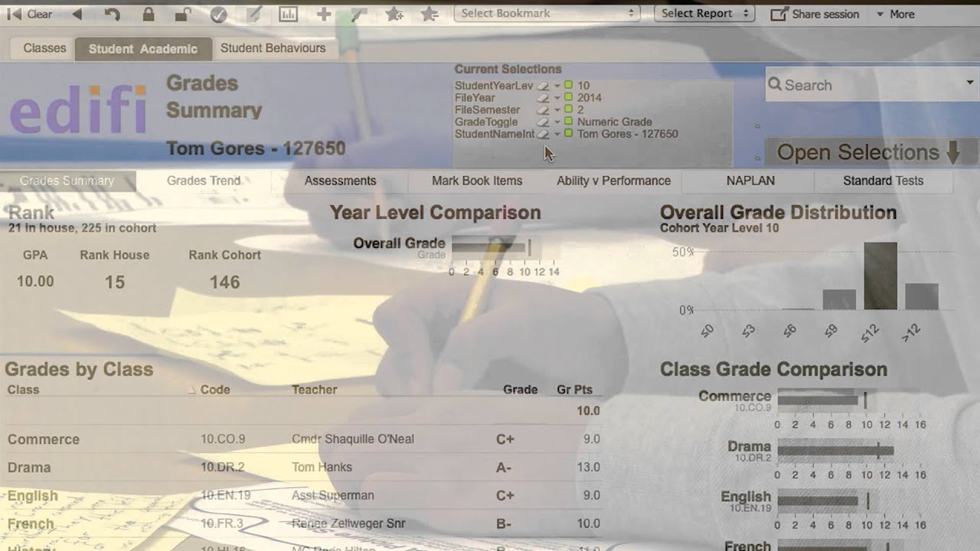980x551 pixels.
Task: Switch to the NAPLAN tab
Action: (750, 181)
